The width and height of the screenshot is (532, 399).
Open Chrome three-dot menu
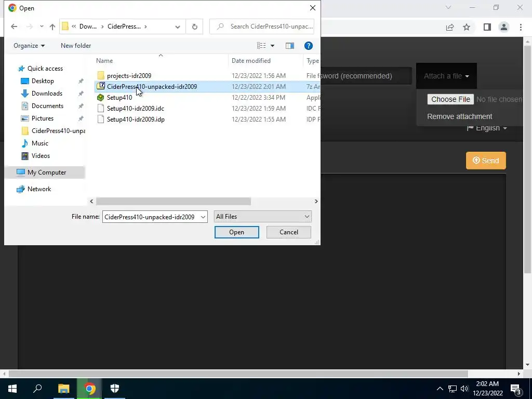(521, 28)
